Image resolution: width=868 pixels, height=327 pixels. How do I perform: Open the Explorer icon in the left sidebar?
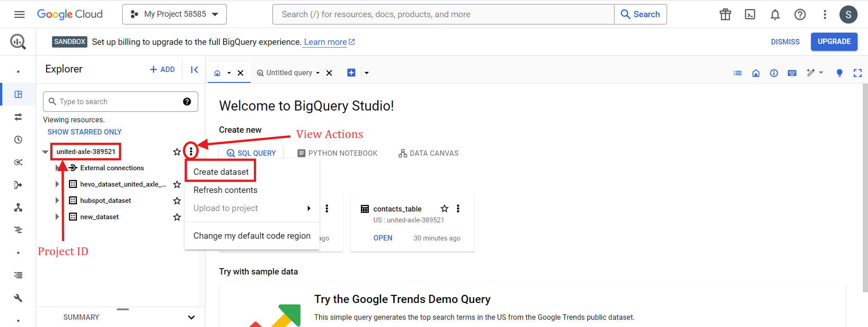(18, 94)
